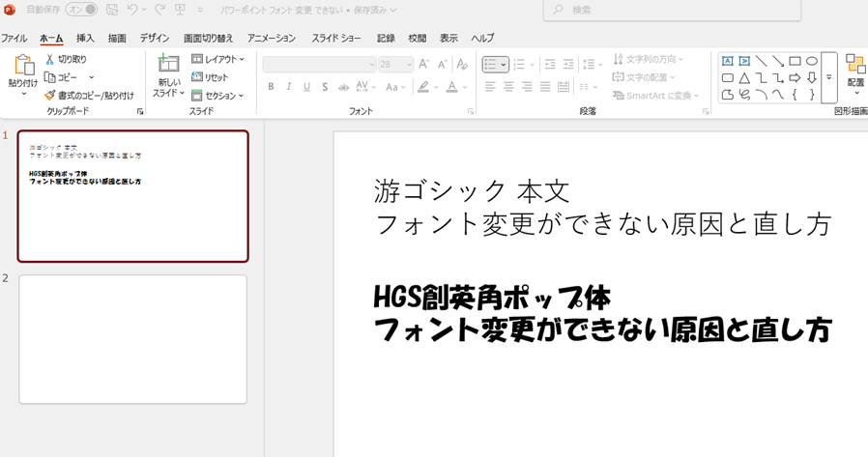Switch to Animations (アニメーション) tab
This screenshot has width=868, height=457.
click(x=272, y=39)
